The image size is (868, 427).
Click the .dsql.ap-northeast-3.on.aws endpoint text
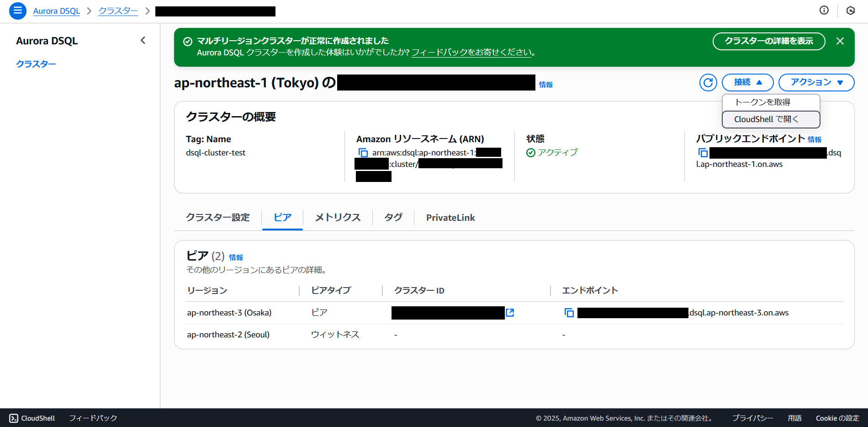[739, 313]
